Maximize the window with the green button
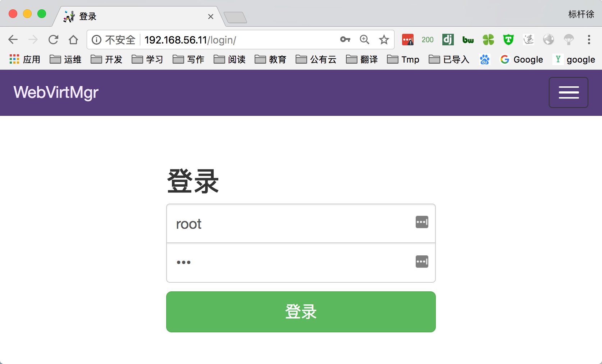Image resolution: width=602 pixels, height=364 pixels. (x=42, y=14)
